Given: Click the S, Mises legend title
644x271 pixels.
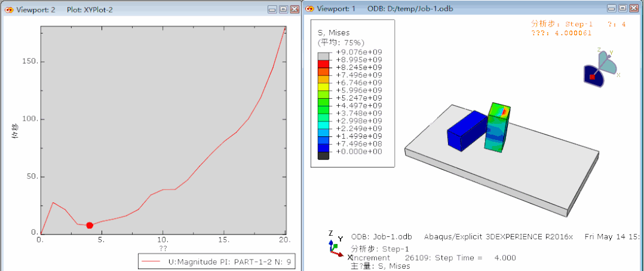Looking at the screenshot, I should click(x=333, y=33).
